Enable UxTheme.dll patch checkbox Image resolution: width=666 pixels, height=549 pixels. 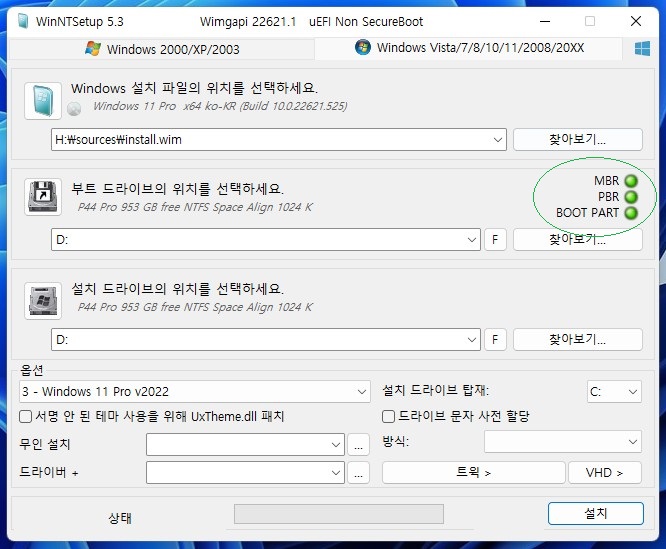(x=25, y=417)
